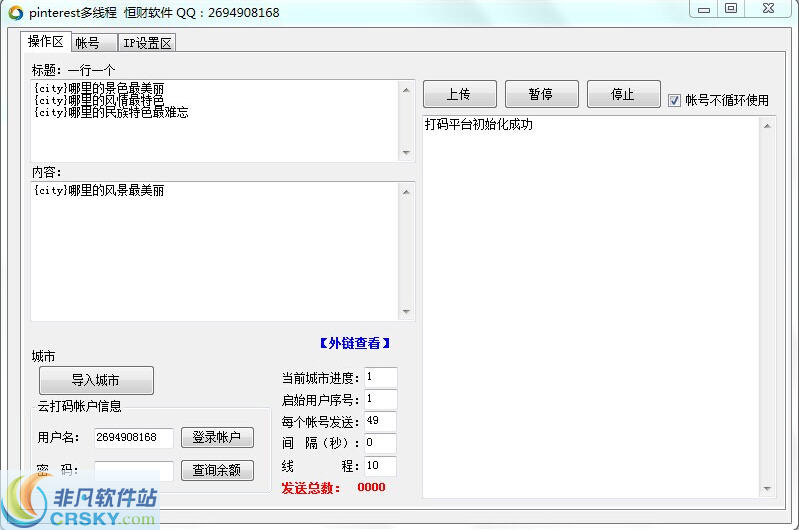Viewport: 799px width, 530px height.
Task: Close the pinterest多线程 window
Action: [x=769, y=9]
